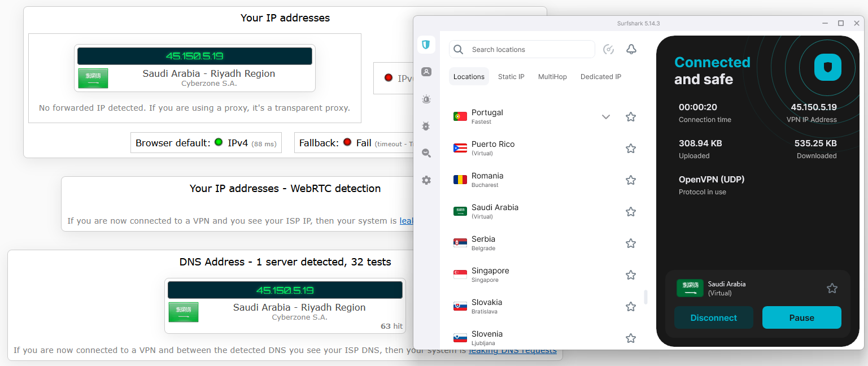Star the Saudi Arabia location in the list
Viewport: 868px width, 366px height.
[x=631, y=212]
